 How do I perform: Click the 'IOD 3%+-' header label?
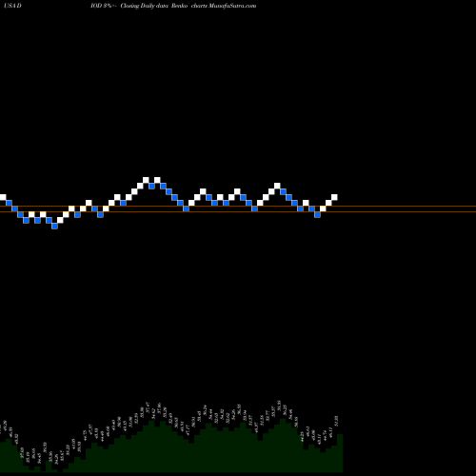pyautogui.click(x=103, y=6)
